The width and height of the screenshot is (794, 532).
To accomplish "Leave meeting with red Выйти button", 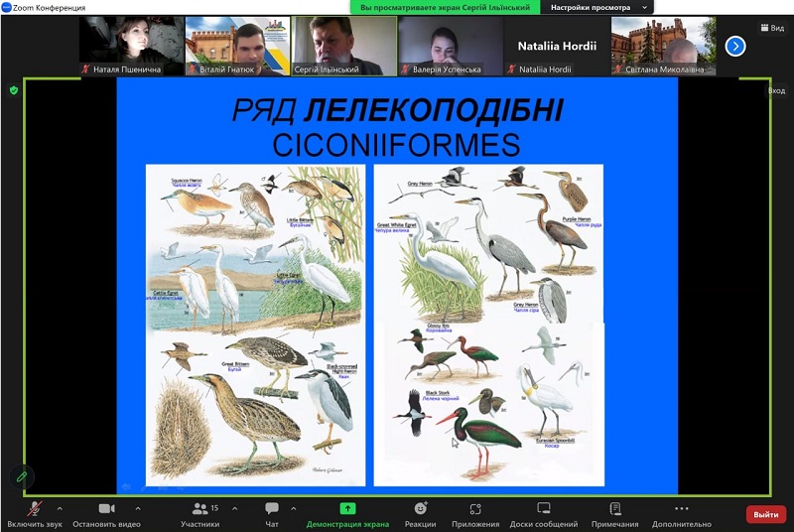I will coord(765,515).
